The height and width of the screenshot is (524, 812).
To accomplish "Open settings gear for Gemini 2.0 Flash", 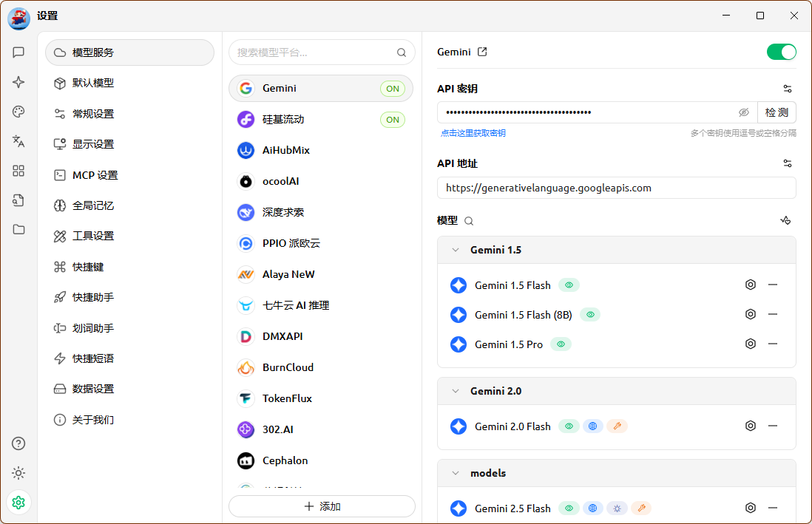I will point(751,426).
